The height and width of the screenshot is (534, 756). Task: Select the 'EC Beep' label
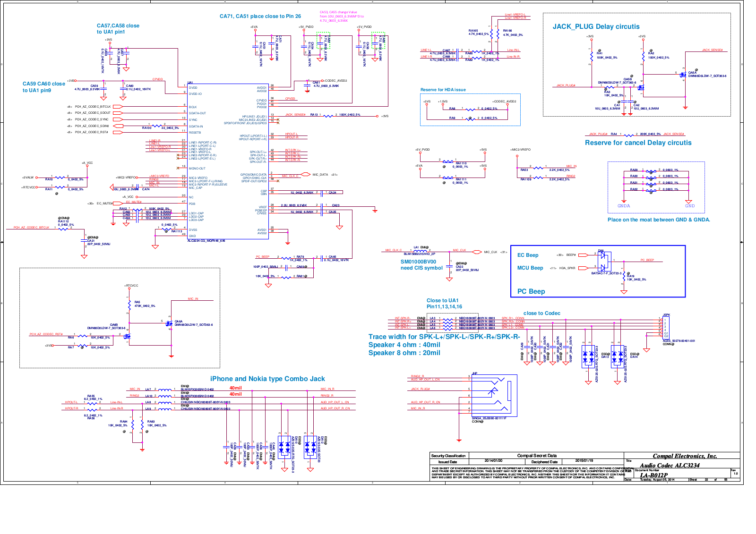click(528, 255)
